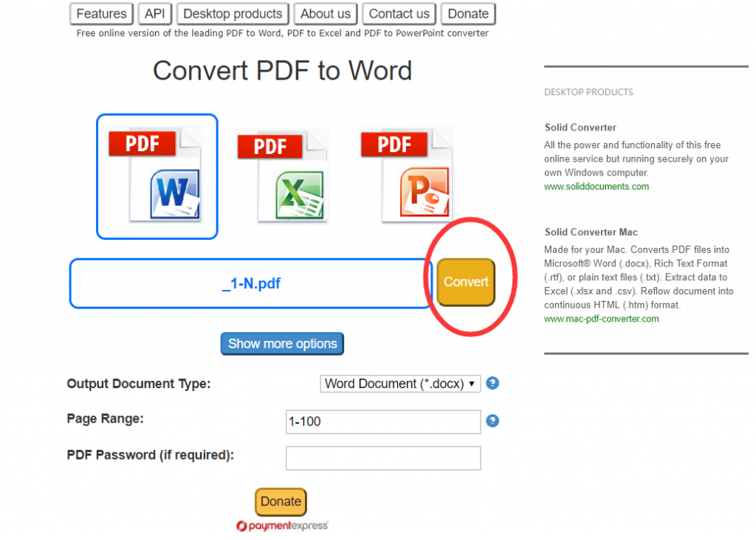Visit www.soliddocuments.com link
This screenshot has width=756, height=540.
click(597, 187)
